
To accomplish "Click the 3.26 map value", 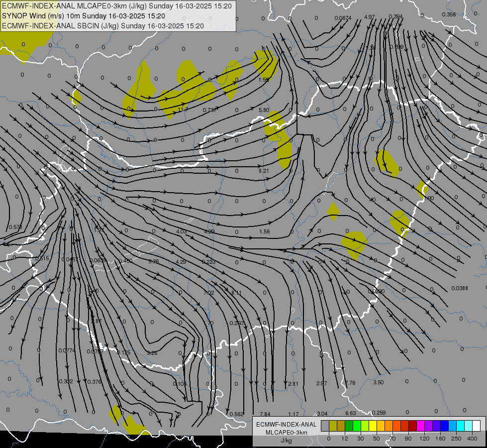I will [152, 353].
